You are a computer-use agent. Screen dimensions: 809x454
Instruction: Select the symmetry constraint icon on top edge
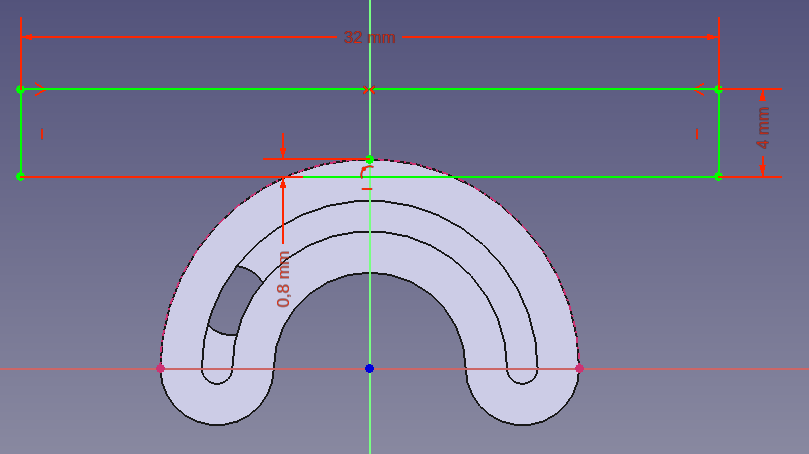[368, 90]
